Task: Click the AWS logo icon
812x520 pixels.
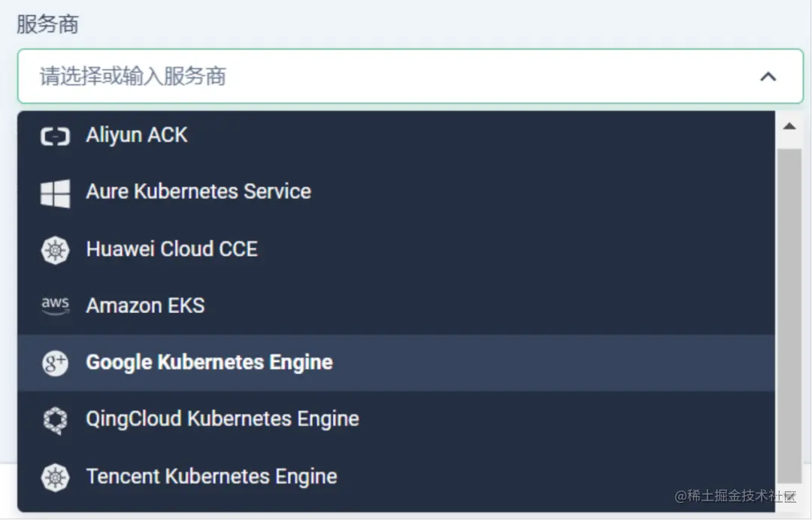Action: tap(55, 306)
